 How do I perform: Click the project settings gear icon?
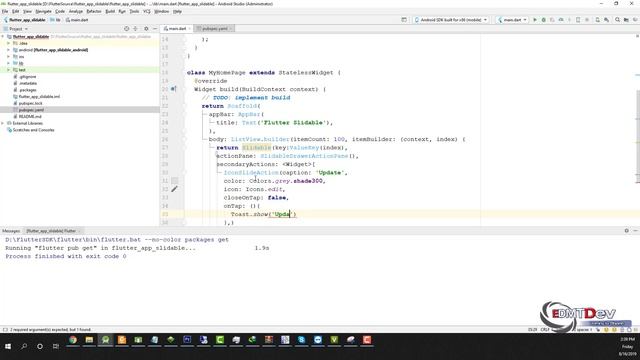[x=146, y=29]
